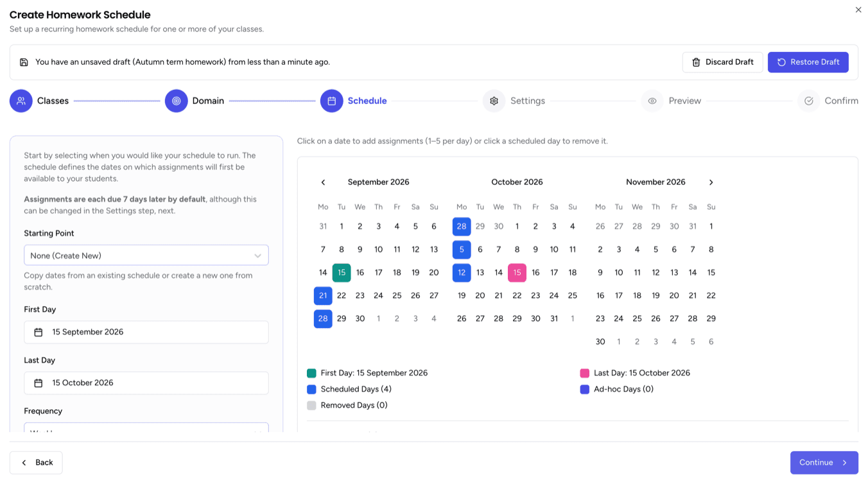
Task: Click 11 November in calendar
Action: pyautogui.click(x=637, y=273)
